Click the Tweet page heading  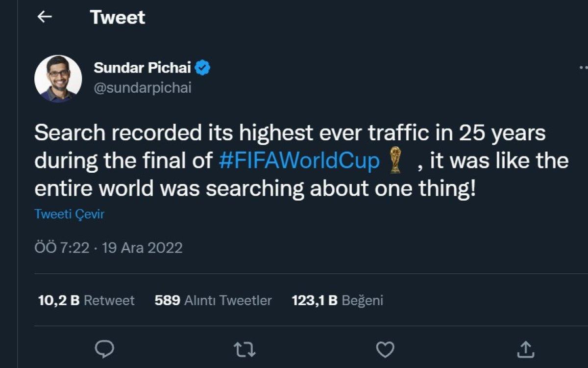(x=118, y=18)
